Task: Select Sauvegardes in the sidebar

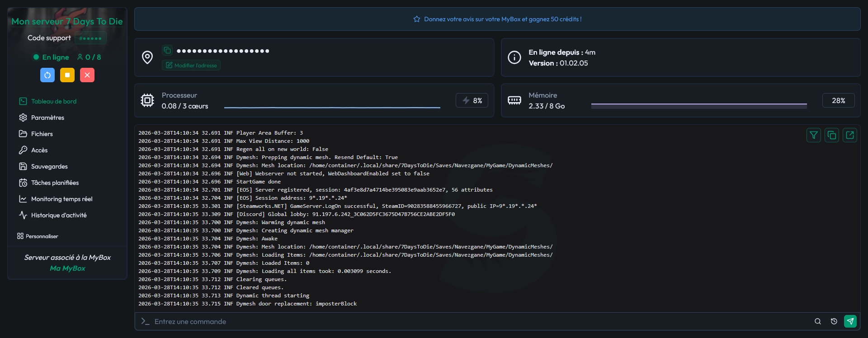Action: click(x=49, y=166)
